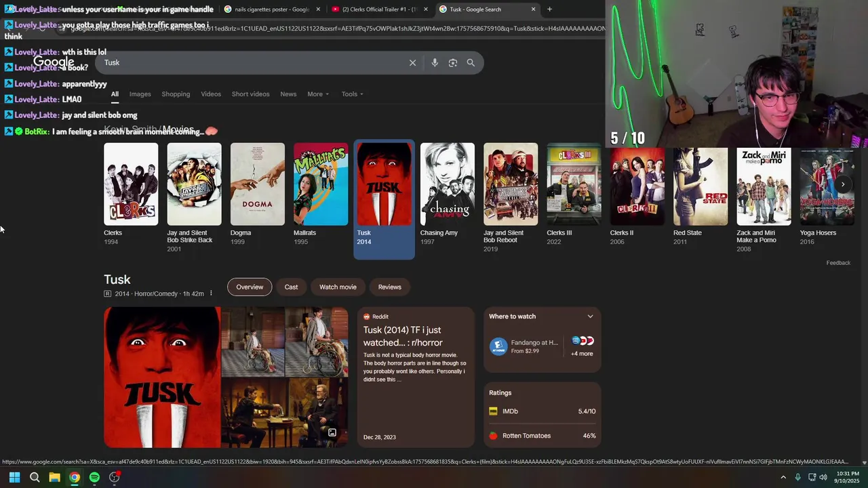Close the Tusk Google Search tab
Viewport: 868px width, 488px height.
[533, 9]
